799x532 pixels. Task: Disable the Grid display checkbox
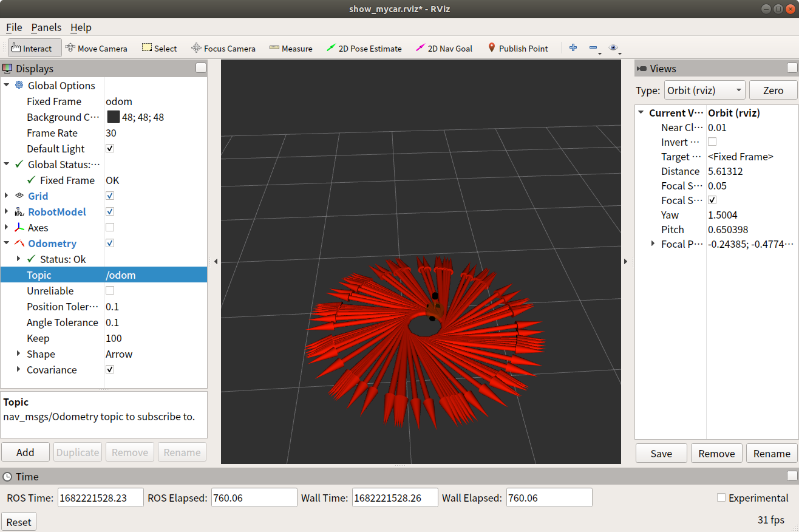[110, 196]
